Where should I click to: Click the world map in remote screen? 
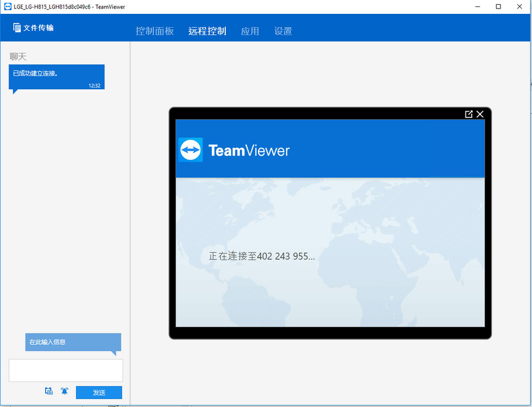click(330, 252)
